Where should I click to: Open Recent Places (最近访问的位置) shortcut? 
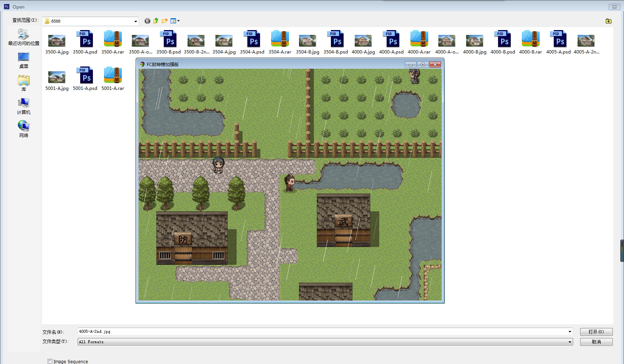tap(24, 38)
